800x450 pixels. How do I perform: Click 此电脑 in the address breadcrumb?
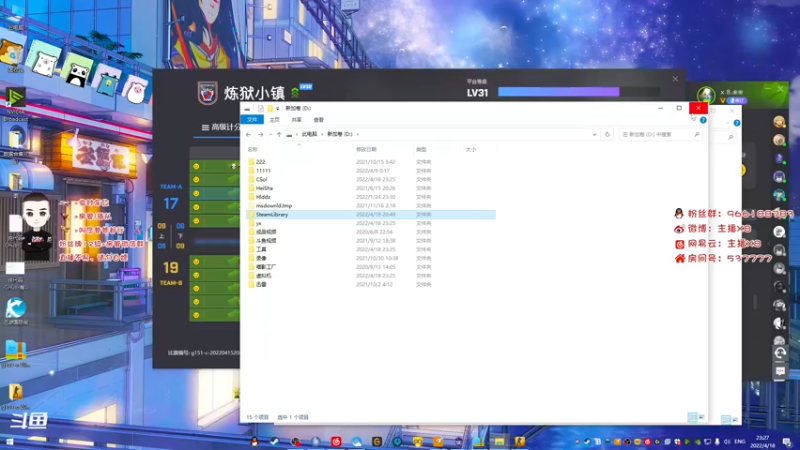309,134
